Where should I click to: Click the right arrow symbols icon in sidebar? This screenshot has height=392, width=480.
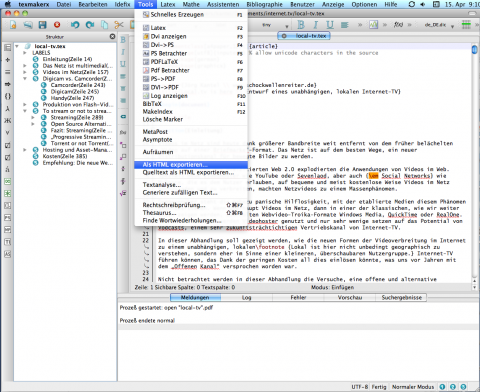(7, 84)
